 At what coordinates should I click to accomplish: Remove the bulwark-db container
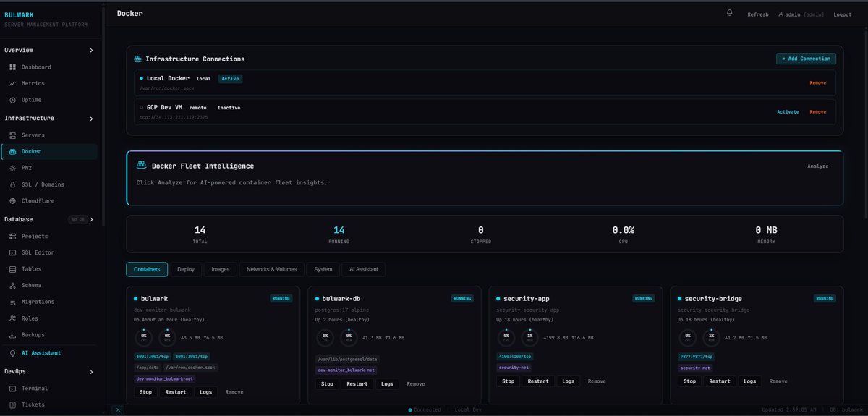[x=416, y=383]
